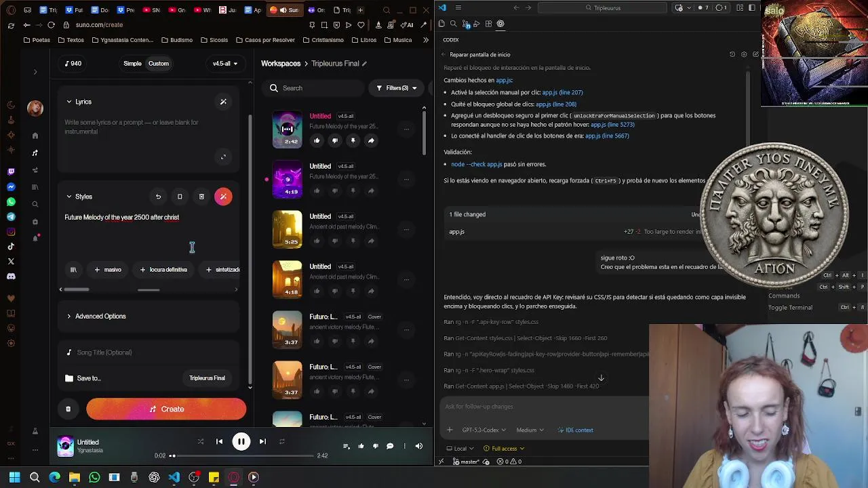Open Budismo bookmark folder

click(x=176, y=40)
